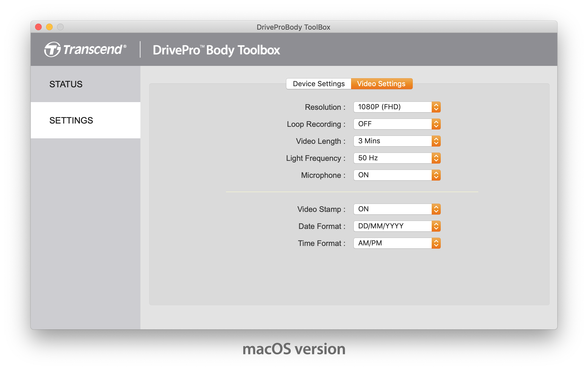Select the 50 Hz Light Frequency field
Viewport: 588px width, 370px height.
[x=396, y=159]
